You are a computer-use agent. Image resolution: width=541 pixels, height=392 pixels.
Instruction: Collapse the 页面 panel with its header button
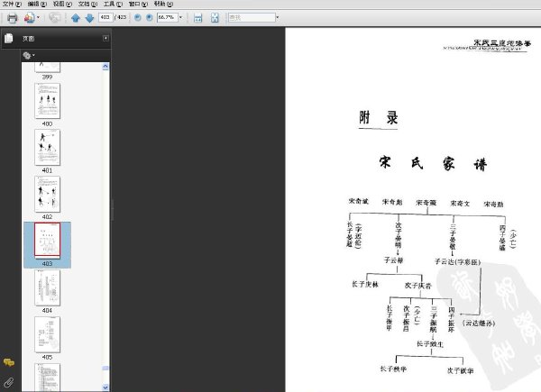pyautogui.click(x=105, y=38)
